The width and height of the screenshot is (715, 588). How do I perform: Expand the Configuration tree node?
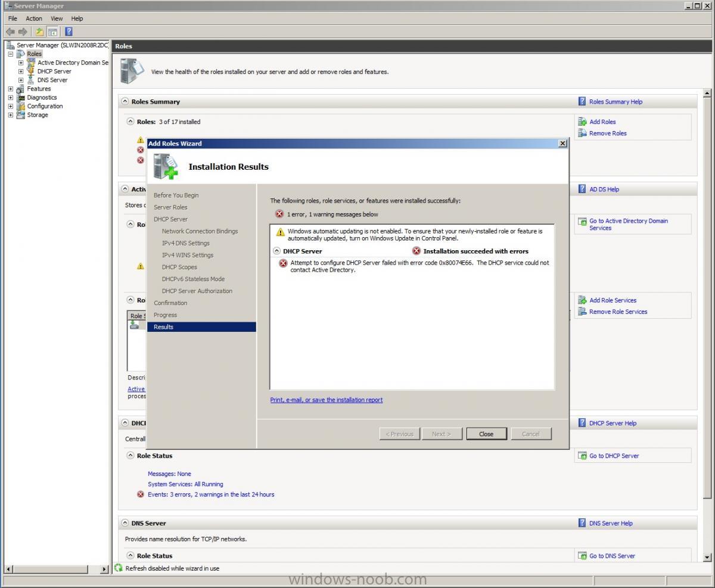(11, 106)
